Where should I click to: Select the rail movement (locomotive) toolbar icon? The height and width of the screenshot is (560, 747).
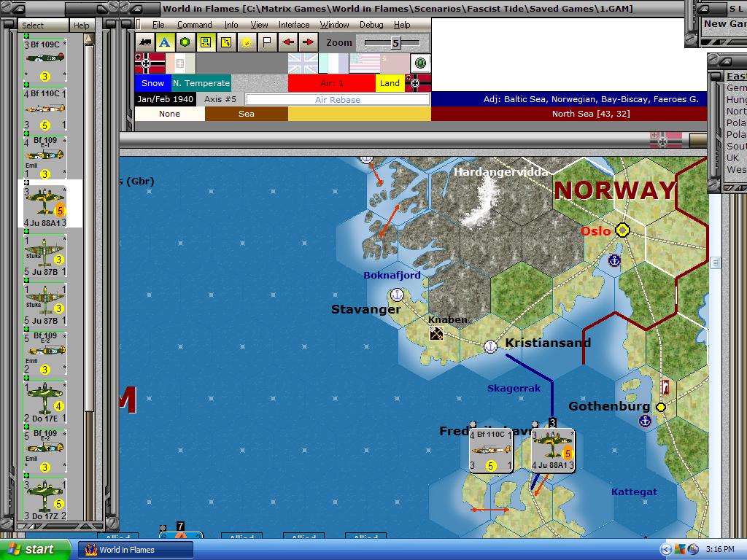(144, 42)
